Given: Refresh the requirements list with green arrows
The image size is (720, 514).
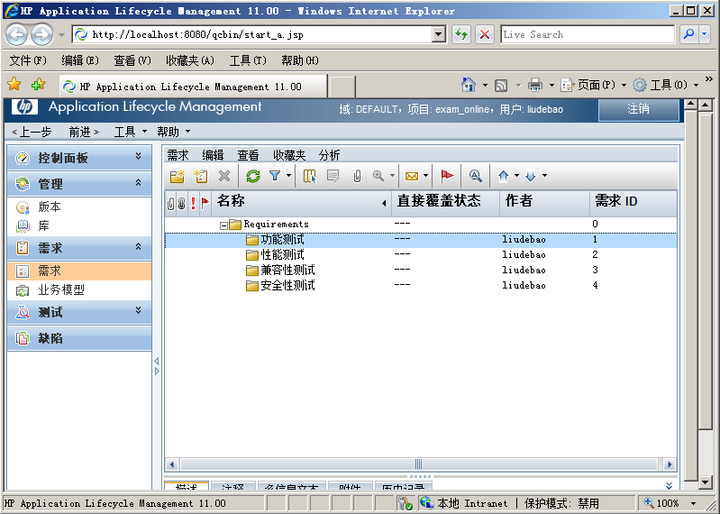Looking at the screenshot, I should [253, 176].
